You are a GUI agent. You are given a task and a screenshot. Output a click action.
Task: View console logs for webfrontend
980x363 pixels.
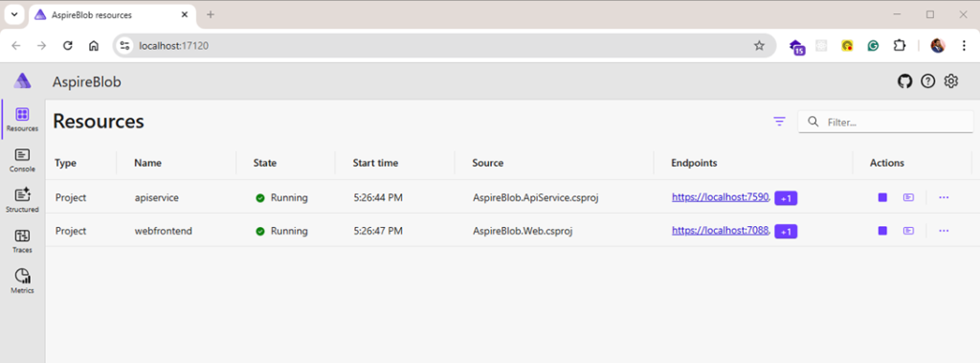(909, 230)
